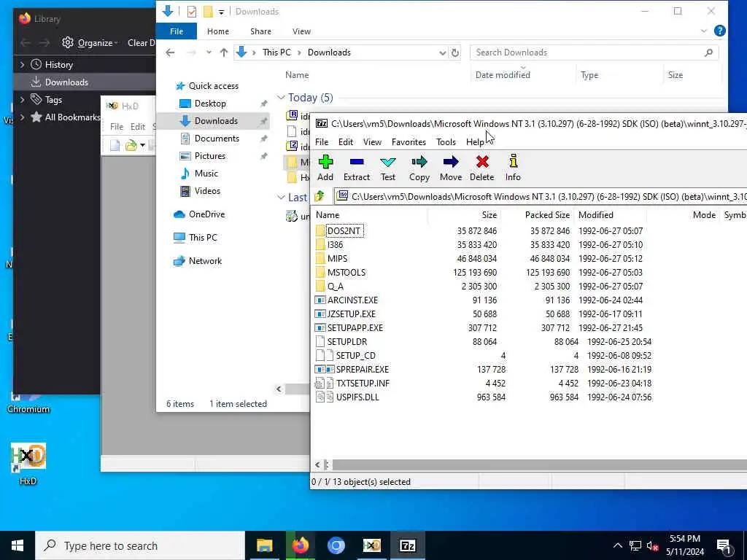The image size is (747, 560).
Task: Open the File menu in 7-Zip
Action: coord(322,142)
